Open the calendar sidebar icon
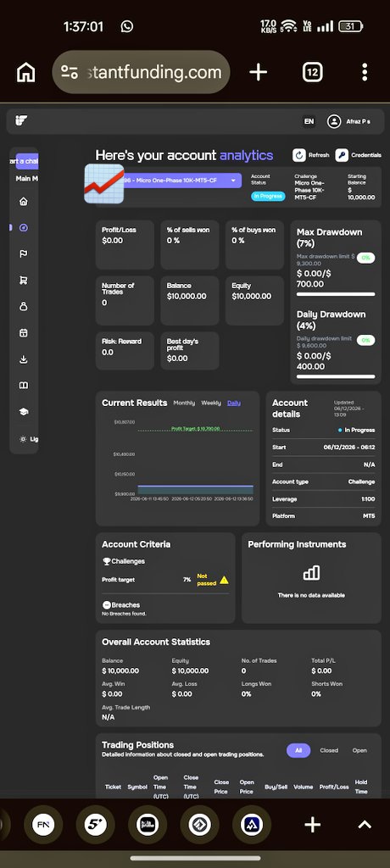Image resolution: width=390 pixels, height=868 pixels. coord(23,332)
